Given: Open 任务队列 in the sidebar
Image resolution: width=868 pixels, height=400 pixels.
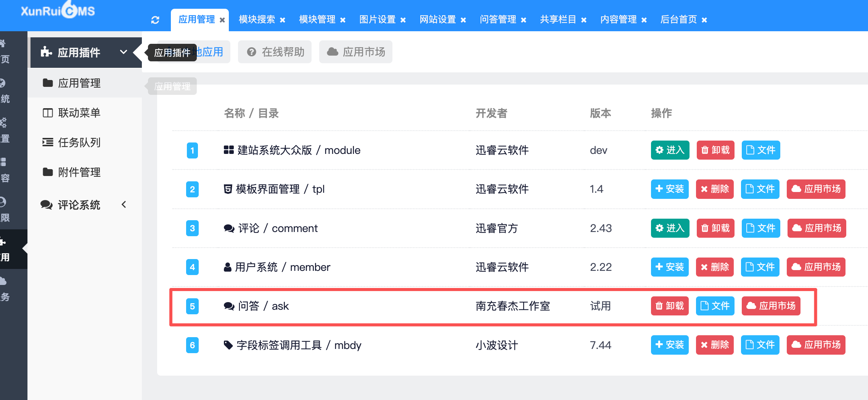Looking at the screenshot, I should click(x=79, y=142).
